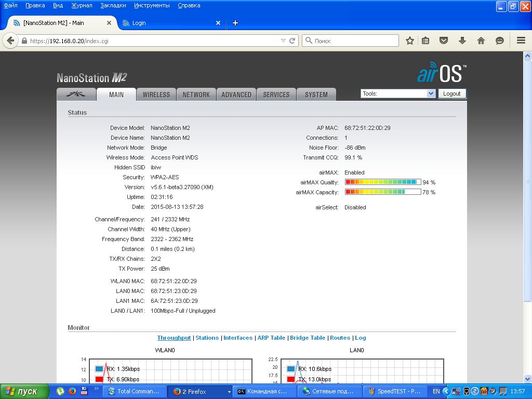Image resolution: width=532 pixels, height=399 pixels.
Task: Go to the home page icon
Action: click(x=481, y=41)
